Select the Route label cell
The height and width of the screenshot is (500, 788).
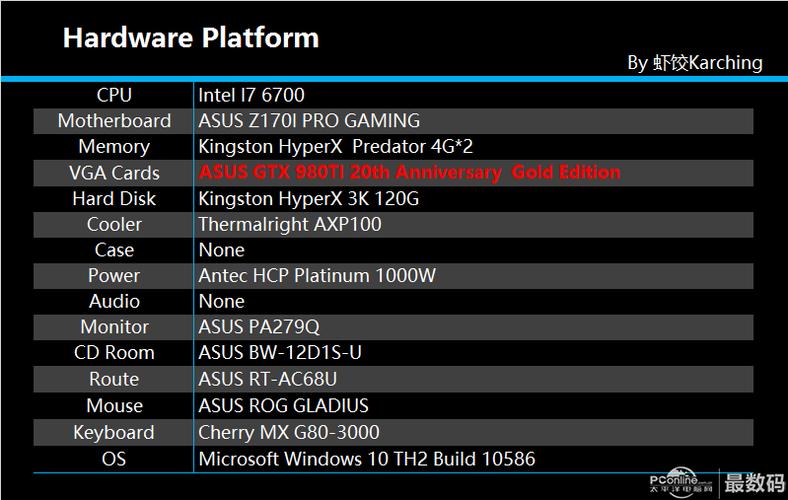click(x=114, y=379)
